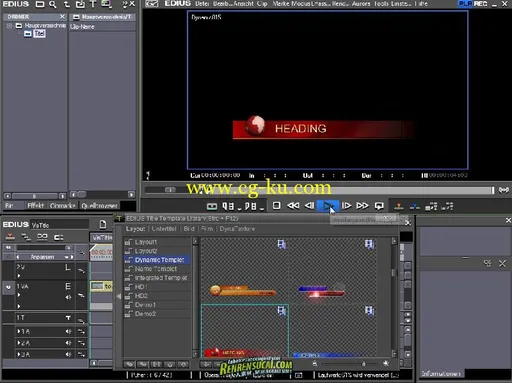Viewport: 512px width, 383px height.
Task: Open search in the bin toolbar
Action: 53,4
